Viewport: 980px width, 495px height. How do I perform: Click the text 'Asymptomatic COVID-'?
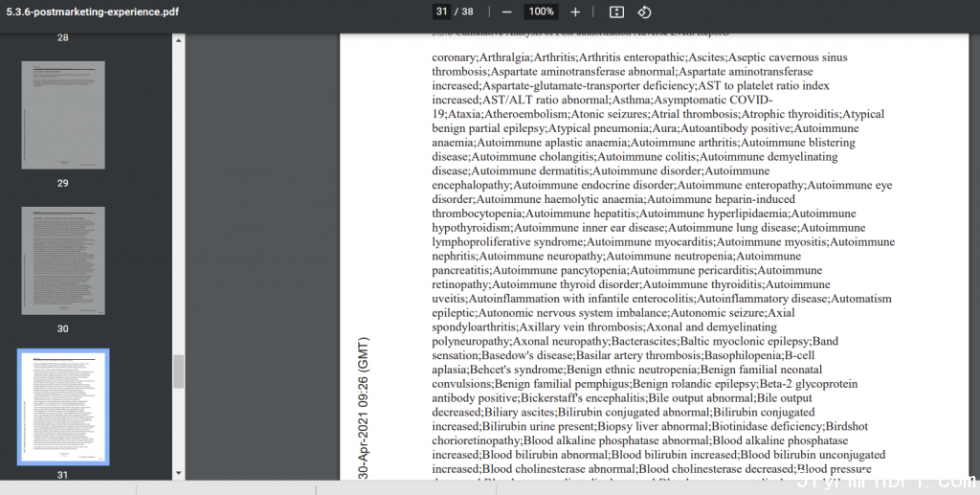[713, 100]
